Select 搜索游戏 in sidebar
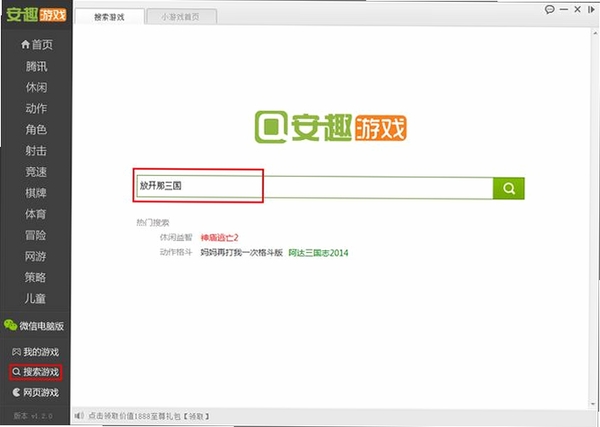 coord(36,372)
